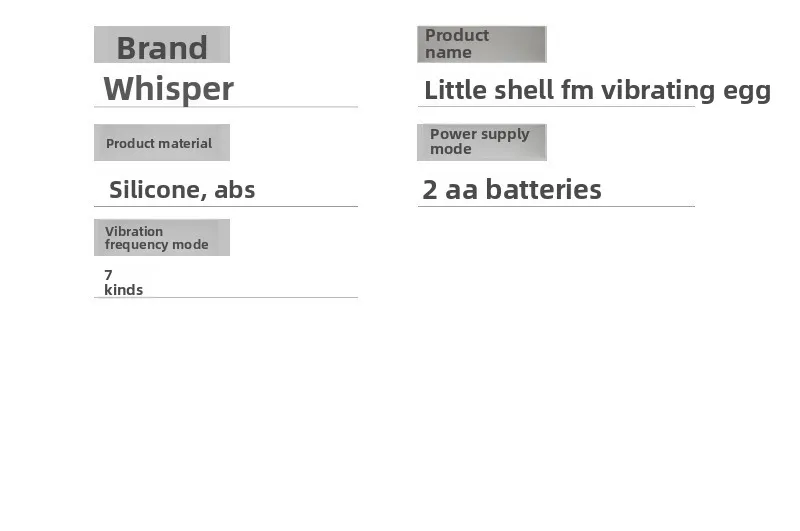Click the Power supply mode label

click(482, 142)
